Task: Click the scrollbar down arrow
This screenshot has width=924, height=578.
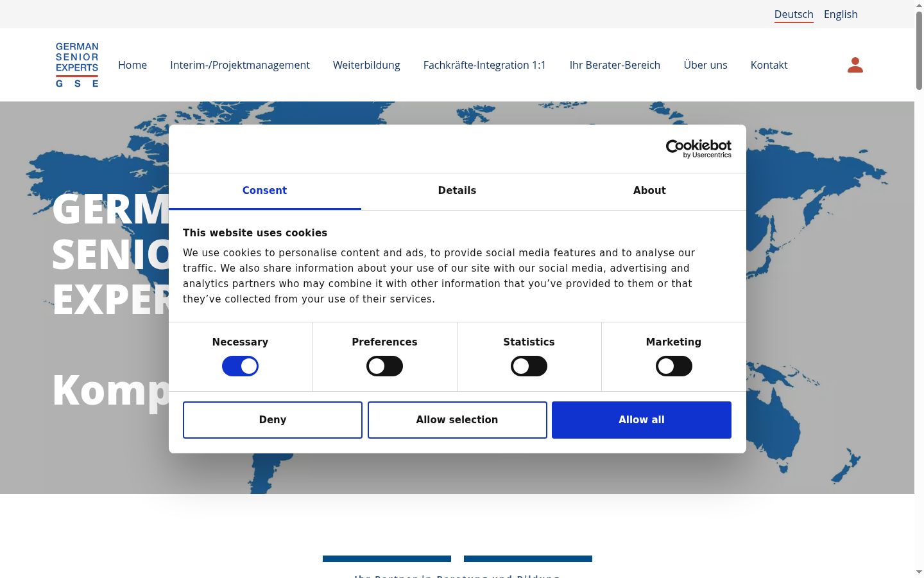Action: pos(919,572)
